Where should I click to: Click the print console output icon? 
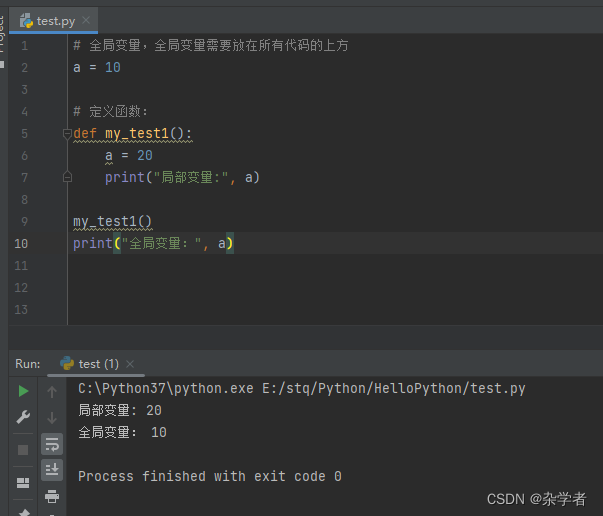[52, 496]
